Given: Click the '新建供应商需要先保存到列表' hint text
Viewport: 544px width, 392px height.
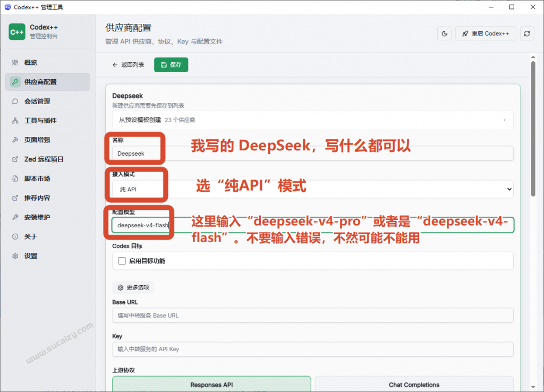Looking at the screenshot, I should 148,106.
